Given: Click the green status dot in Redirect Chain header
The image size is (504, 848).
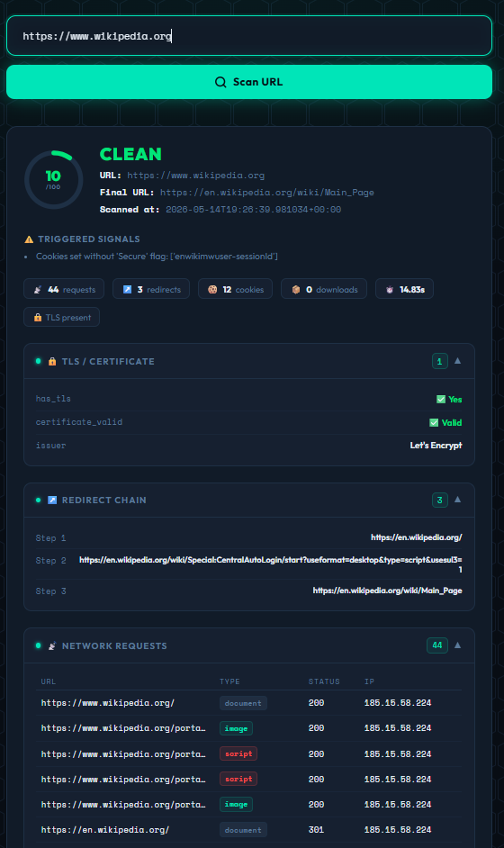Looking at the screenshot, I should (x=38, y=500).
